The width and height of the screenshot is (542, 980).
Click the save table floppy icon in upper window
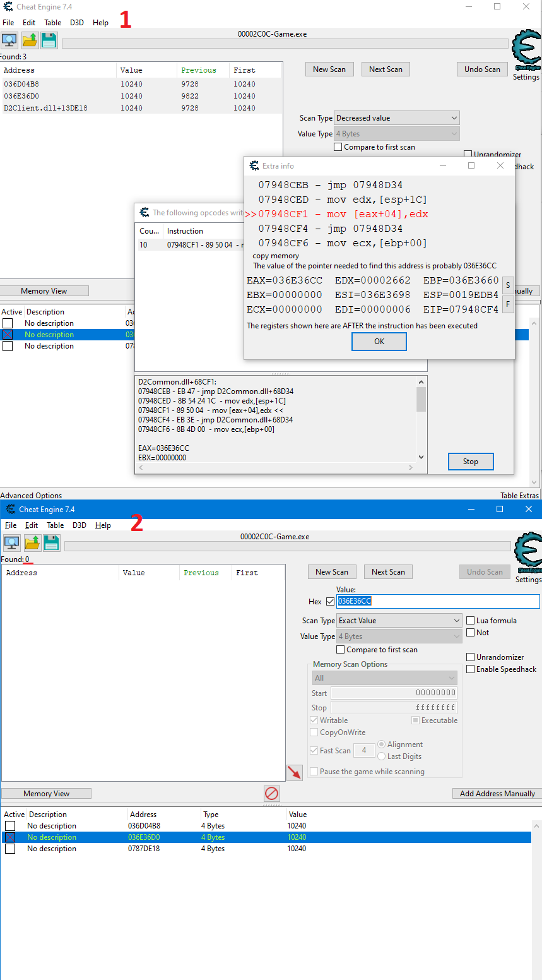pos(49,40)
